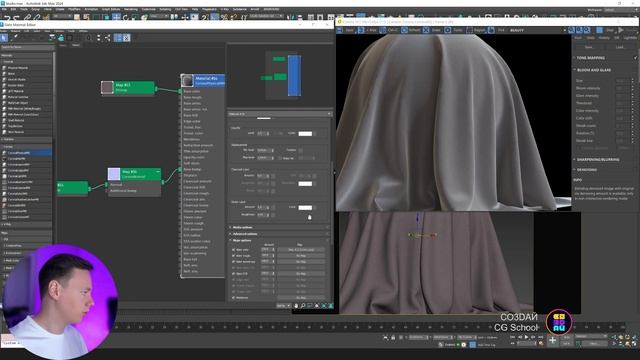The height and width of the screenshot is (360, 640).
Task: Open the Rendering menu in 3ds Max
Action: [x=131, y=9]
